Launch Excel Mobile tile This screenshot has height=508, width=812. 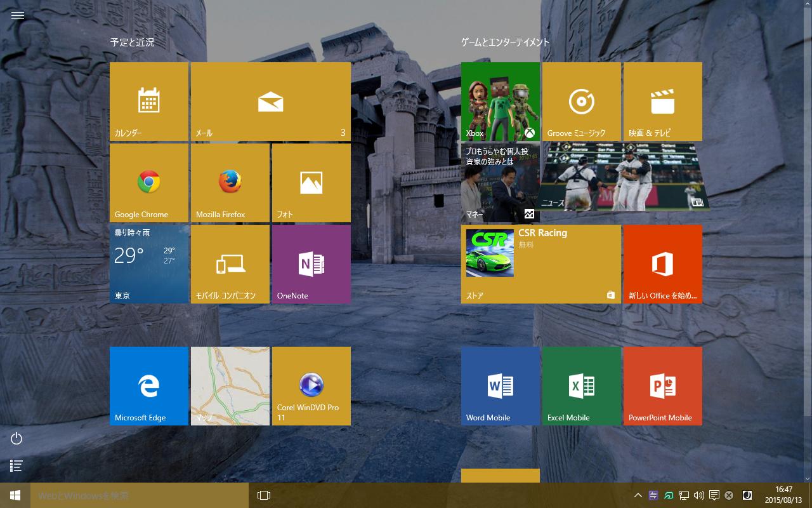[x=582, y=386]
